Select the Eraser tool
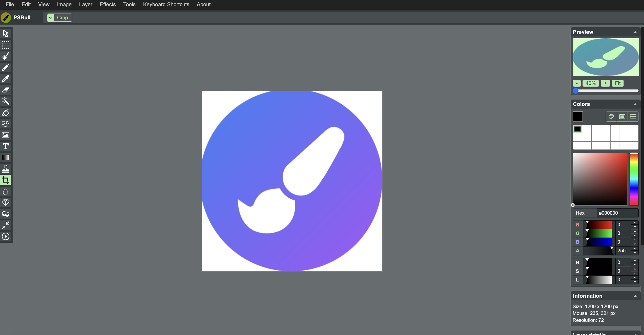 point(5,90)
